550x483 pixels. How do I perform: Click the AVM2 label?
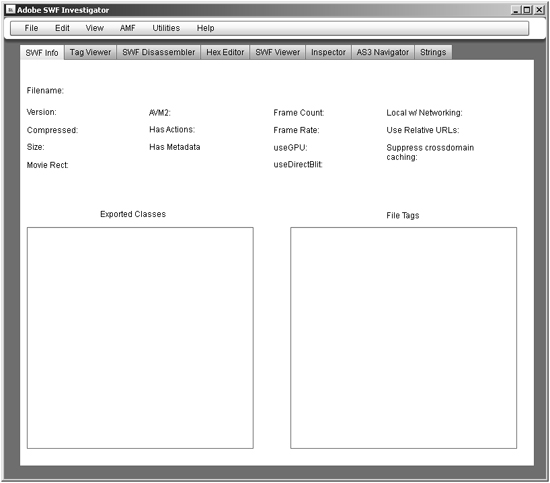tap(160, 113)
